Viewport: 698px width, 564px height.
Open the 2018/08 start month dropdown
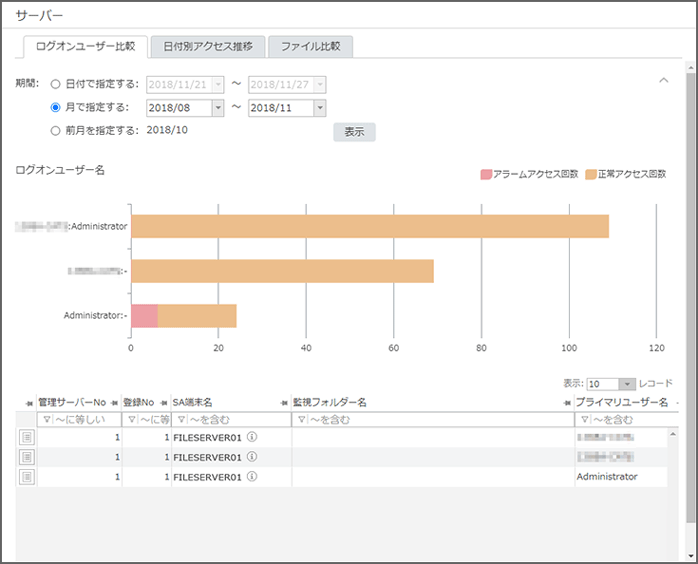tap(217, 108)
